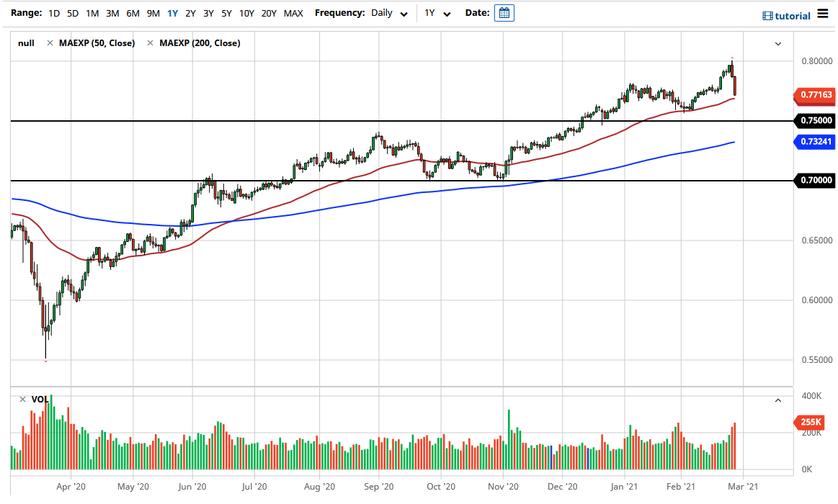Expand the dropdown arrow after Daily
Image resolution: width=838 pixels, height=504 pixels.
point(404,14)
